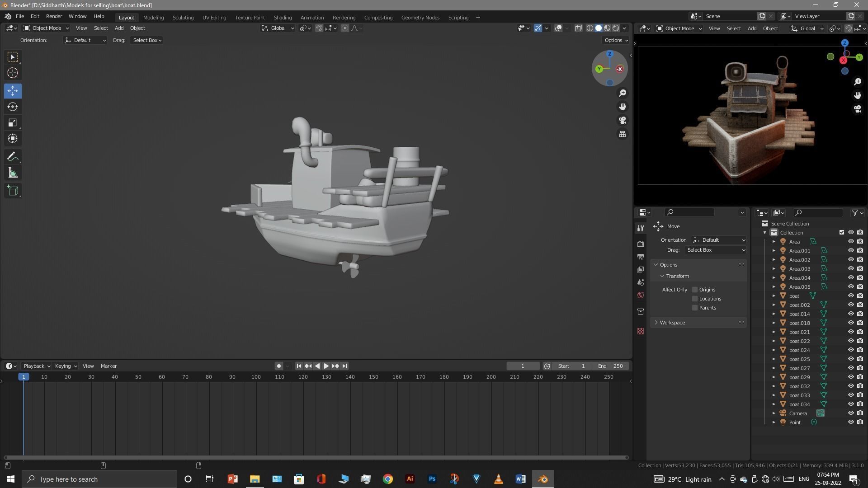Click the current frame field
Image resolution: width=868 pixels, height=488 pixels.
(x=523, y=366)
